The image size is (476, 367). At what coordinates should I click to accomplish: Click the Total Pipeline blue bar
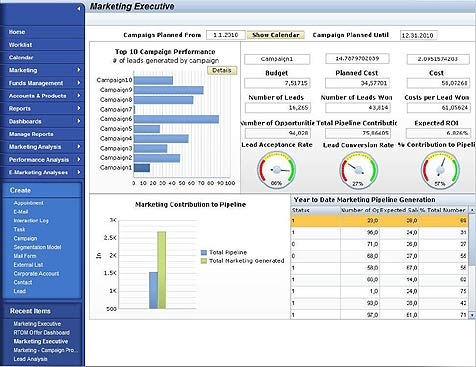153,290
